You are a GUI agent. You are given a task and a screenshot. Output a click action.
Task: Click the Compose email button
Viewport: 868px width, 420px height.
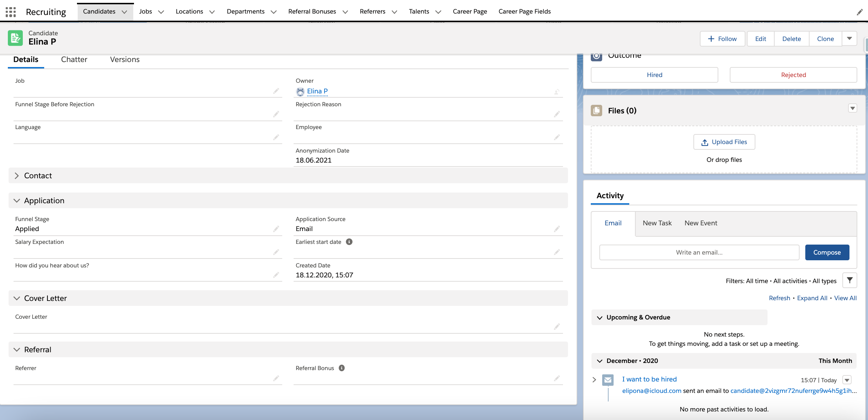pos(827,252)
